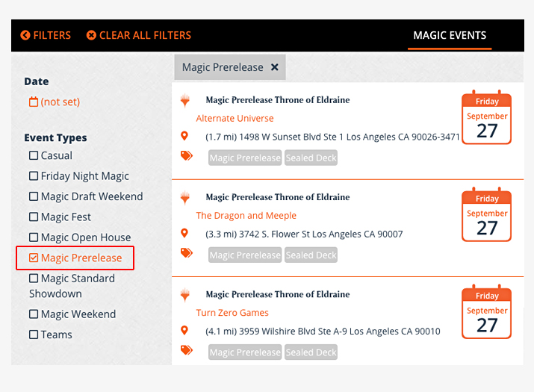The height and width of the screenshot is (392, 534).
Task: Open The Dragon and Meeple store link
Action: point(246,215)
